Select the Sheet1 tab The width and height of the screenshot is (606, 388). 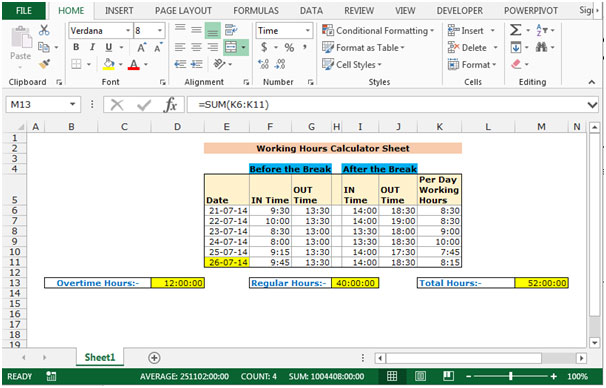[x=100, y=357]
